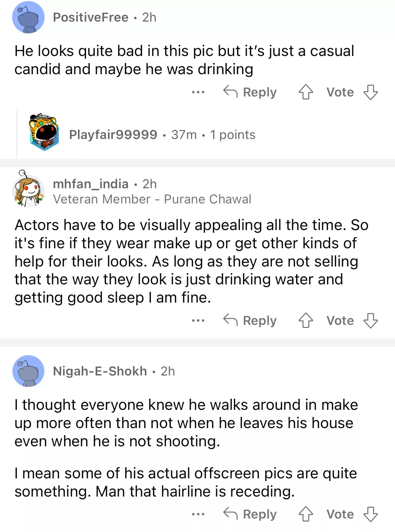Image resolution: width=395 pixels, height=532 pixels.
Task: Upvote PositiveFree's comment
Action: pos(306,92)
